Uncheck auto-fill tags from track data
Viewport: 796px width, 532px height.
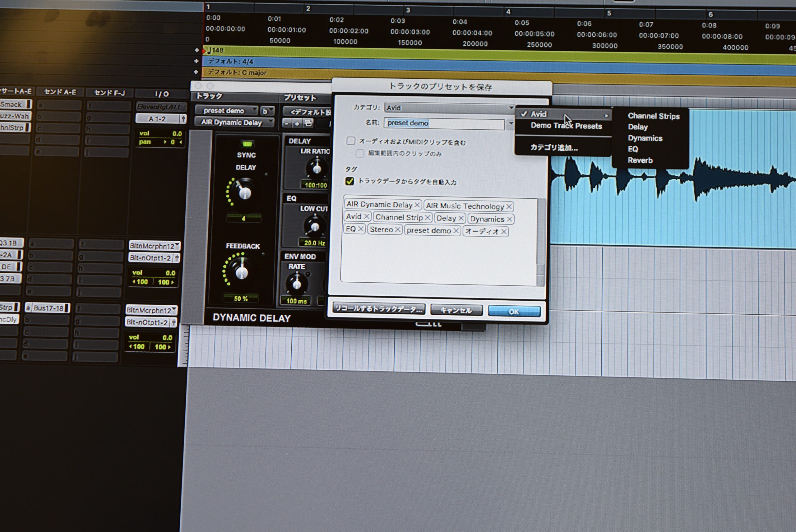[x=349, y=181]
